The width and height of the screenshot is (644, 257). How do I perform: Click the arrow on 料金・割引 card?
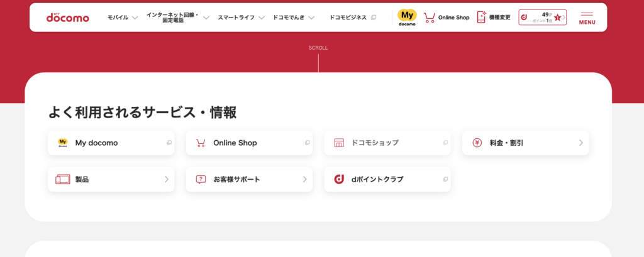[580, 143]
